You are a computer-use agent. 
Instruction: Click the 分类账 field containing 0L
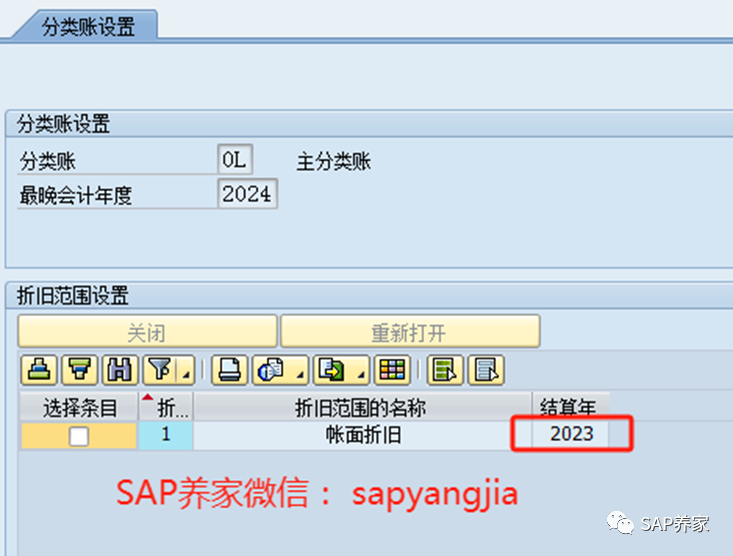click(235, 160)
